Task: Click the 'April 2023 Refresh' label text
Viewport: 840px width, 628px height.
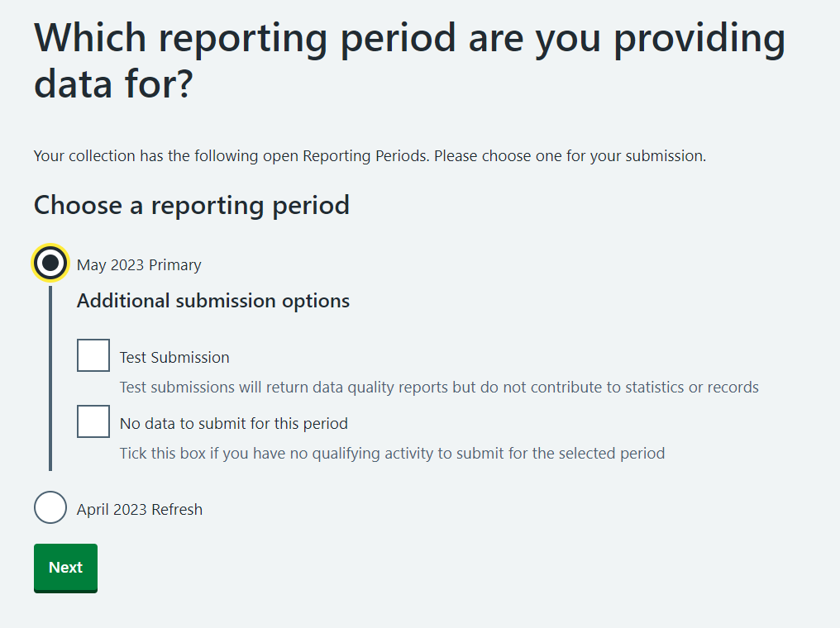Action: (140, 510)
